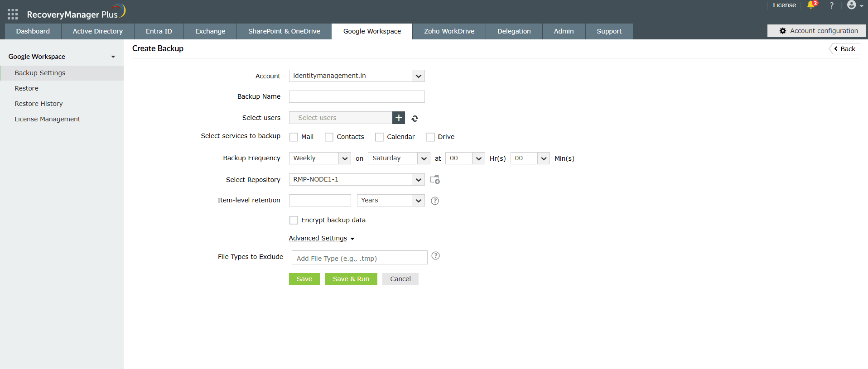Open the Hr(s) hour dropdown
This screenshot has width=868, height=369.
pyautogui.click(x=465, y=158)
